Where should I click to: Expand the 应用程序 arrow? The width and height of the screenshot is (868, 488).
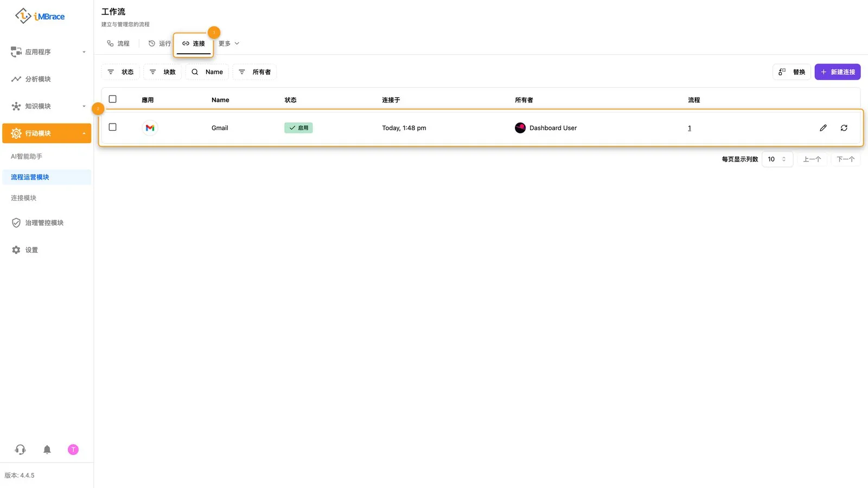[84, 52]
